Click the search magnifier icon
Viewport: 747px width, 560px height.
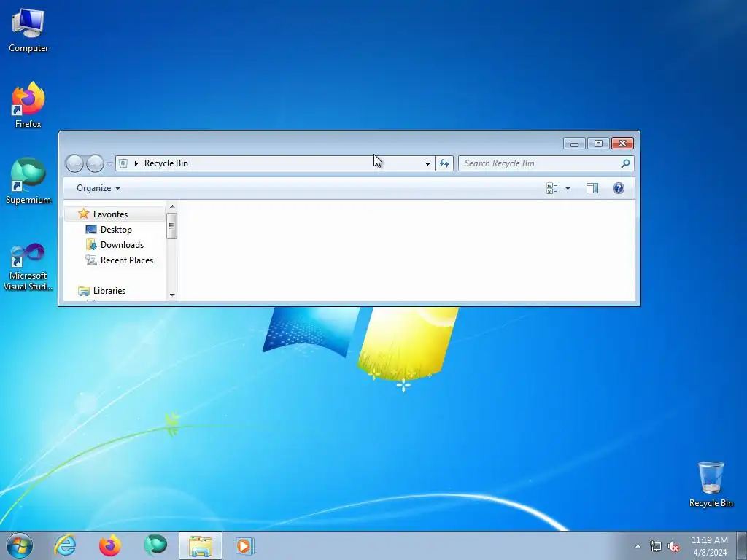point(625,163)
